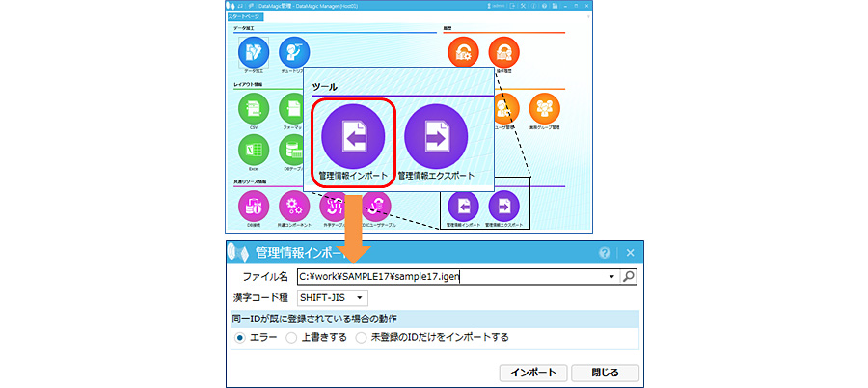Open the Excel layout icon
The image size is (868, 388).
pos(254,150)
